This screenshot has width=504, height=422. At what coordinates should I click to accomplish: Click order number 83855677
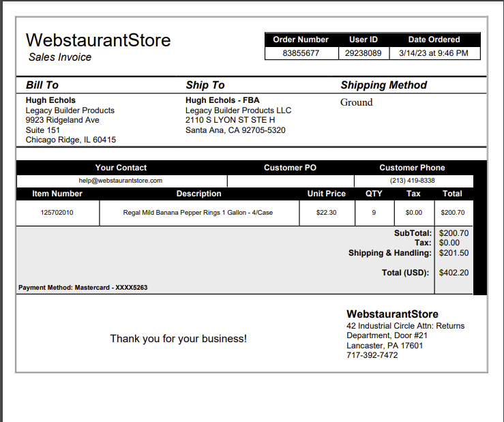tap(301, 53)
